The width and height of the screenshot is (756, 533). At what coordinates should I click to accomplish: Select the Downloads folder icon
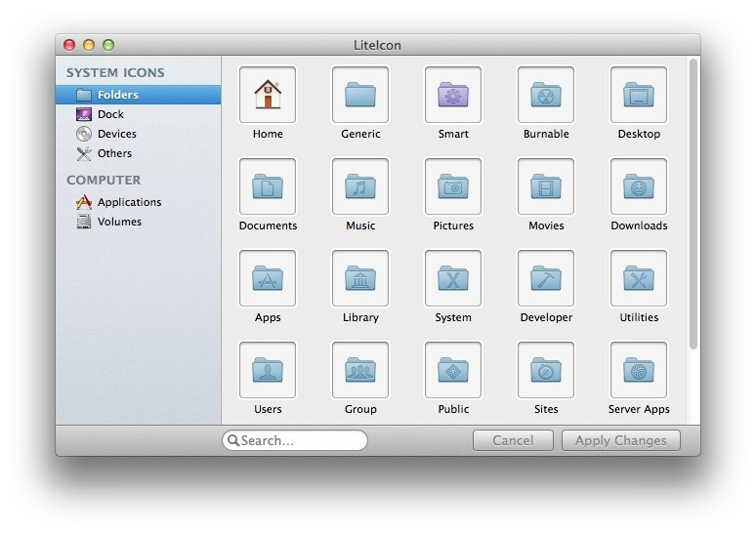tap(639, 186)
